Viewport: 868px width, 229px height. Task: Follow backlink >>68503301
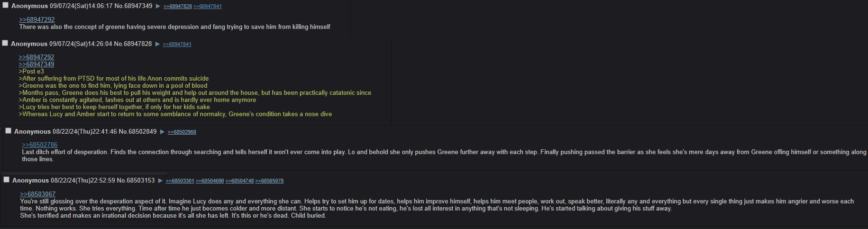point(180,181)
